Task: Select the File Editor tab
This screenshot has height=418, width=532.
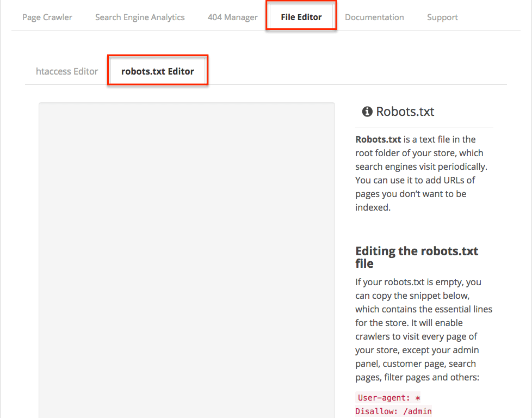Action: (301, 17)
